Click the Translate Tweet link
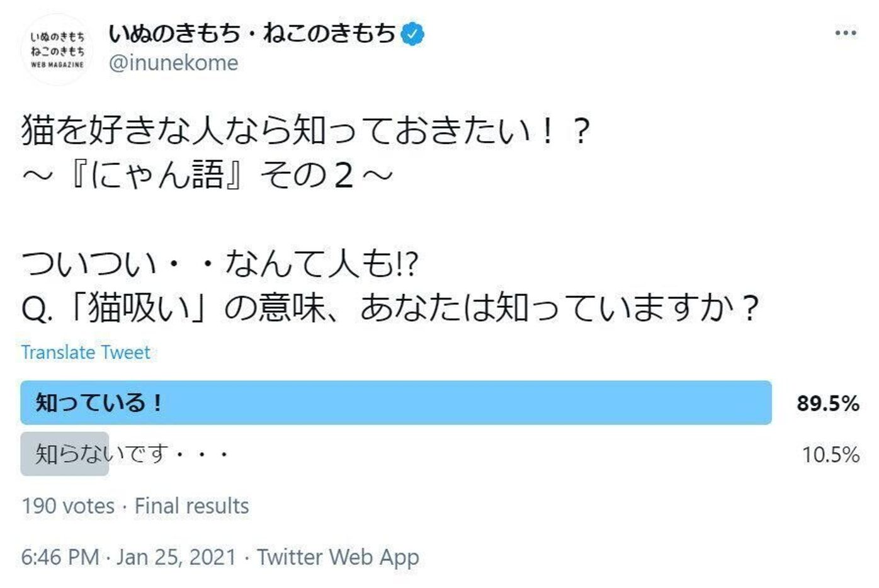This screenshot has height=588, width=879. tap(86, 353)
